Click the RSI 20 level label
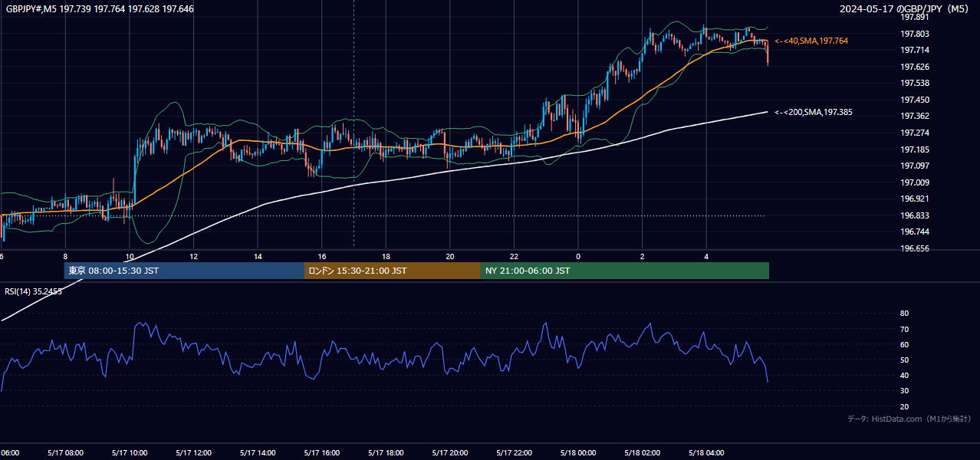This screenshot has height=460, width=980. pyautogui.click(x=904, y=406)
